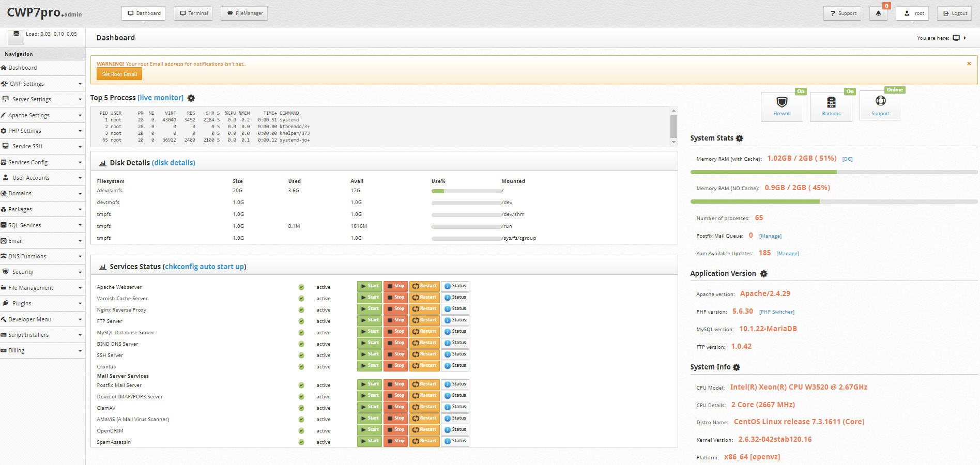
Task: Click the Support lifebuoy icon
Action: click(880, 101)
